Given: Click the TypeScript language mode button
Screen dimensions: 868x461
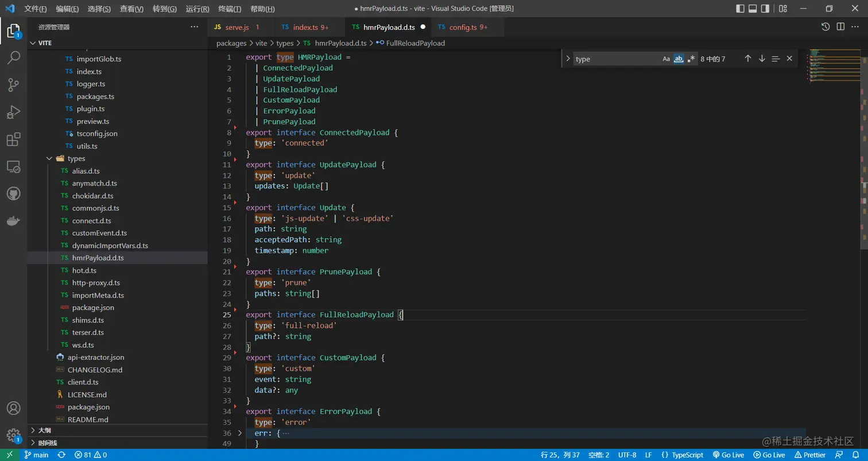Looking at the screenshot, I should [x=682, y=455].
